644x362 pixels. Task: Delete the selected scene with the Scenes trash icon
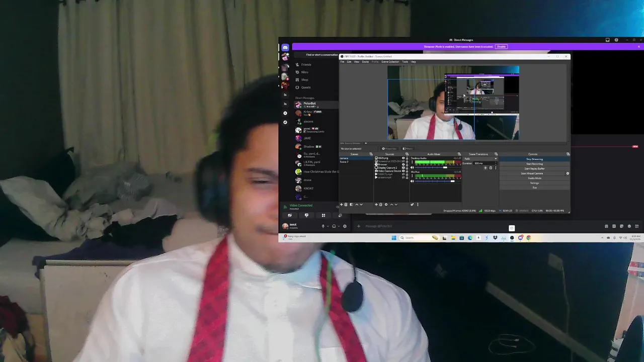pyautogui.click(x=346, y=205)
